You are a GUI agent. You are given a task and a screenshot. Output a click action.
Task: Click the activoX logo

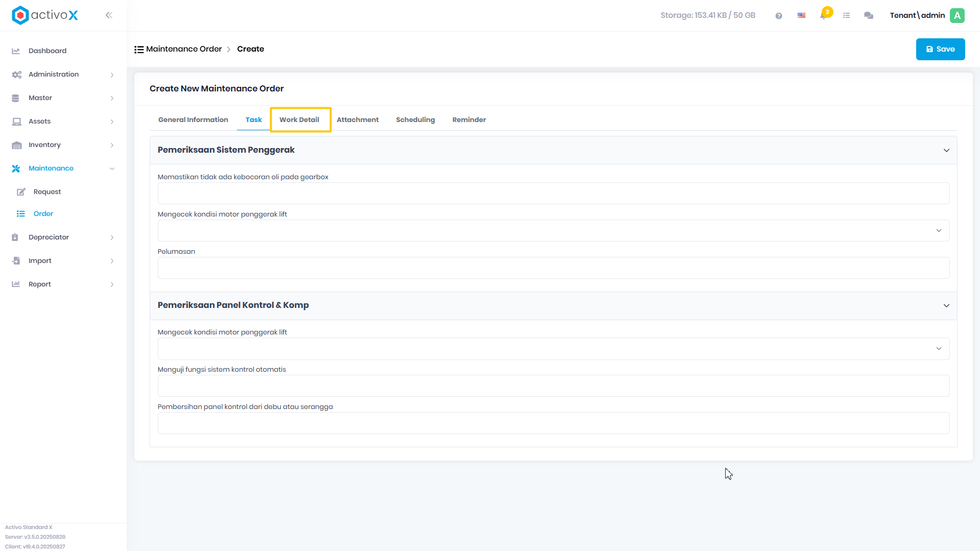(45, 15)
